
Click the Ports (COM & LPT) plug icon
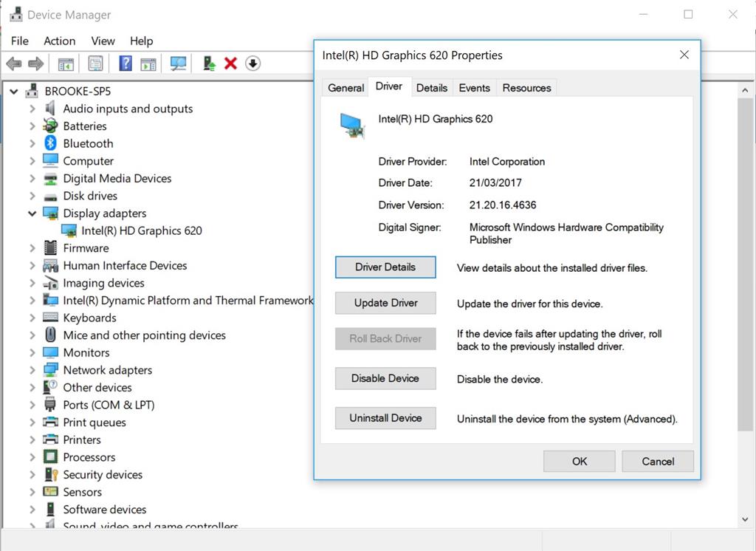[50, 404]
